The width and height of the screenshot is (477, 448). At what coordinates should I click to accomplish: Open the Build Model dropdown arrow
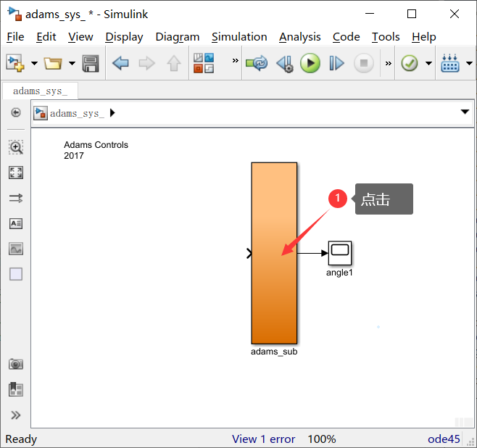click(470, 63)
